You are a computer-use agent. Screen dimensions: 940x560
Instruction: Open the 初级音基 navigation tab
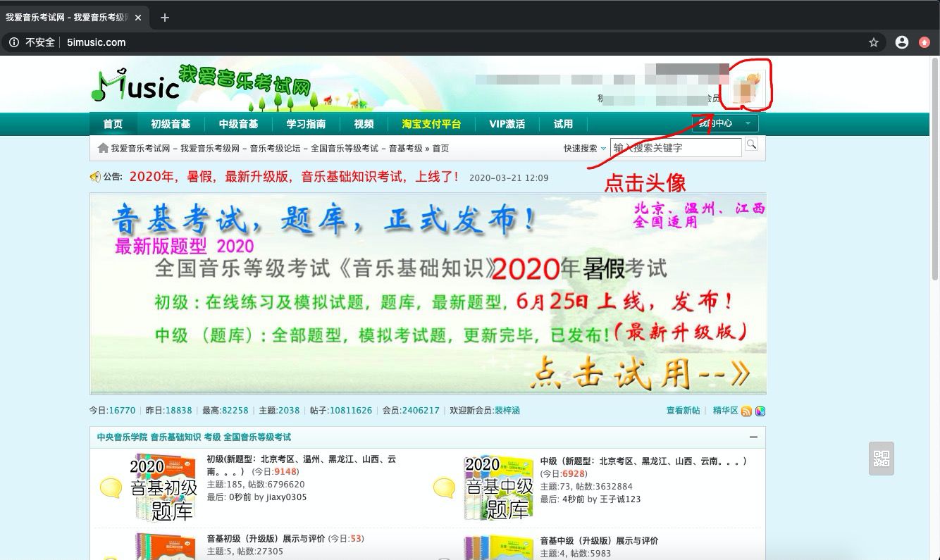point(171,124)
